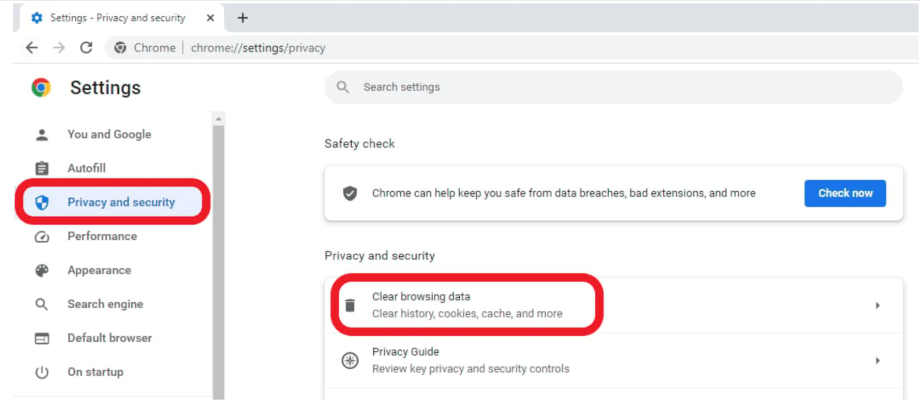Screen dimensions: 920x403
Task: Click the Autofill clipboard icon
Action: click(x=42, y=169)
